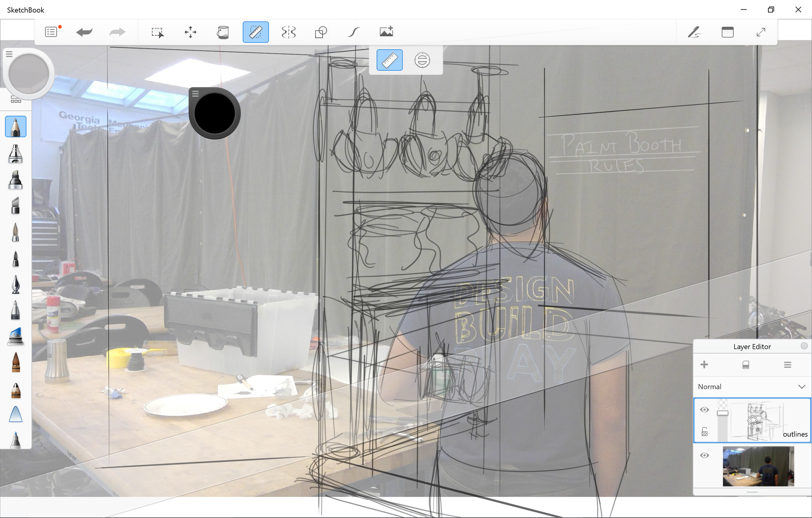Screen dimensions: 812x518
Task: Hide the background photo layer
Action: pos(704,455)
